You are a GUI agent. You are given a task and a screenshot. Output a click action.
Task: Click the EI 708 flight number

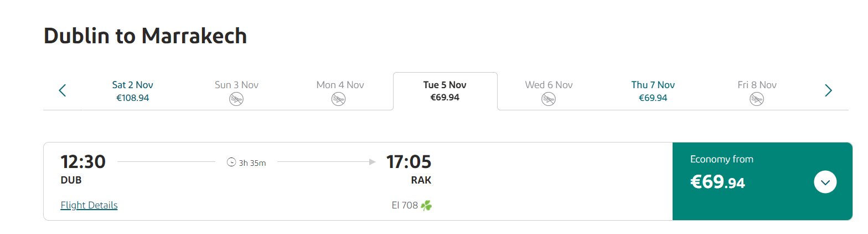[405, 206]
